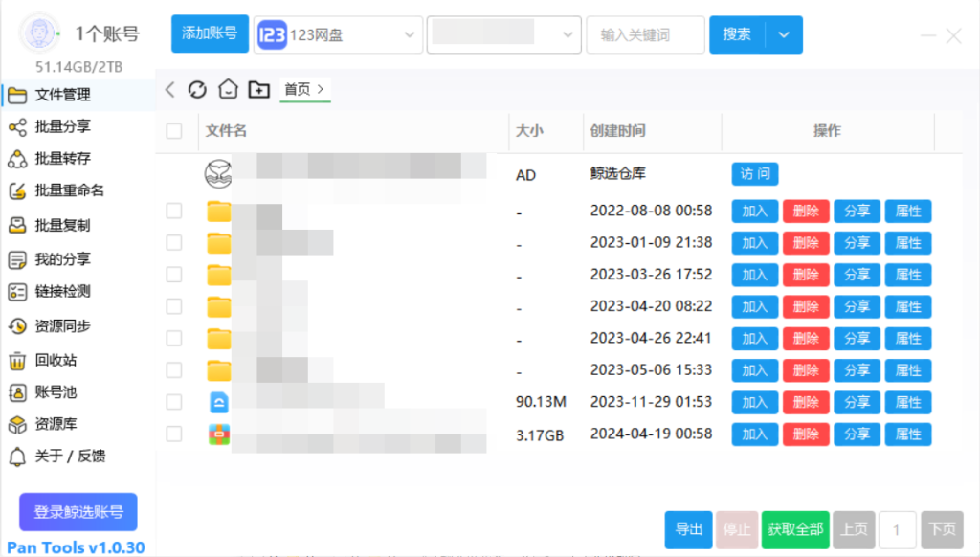
Task: Open the 资源库 resource library
Action: point(54,425)
